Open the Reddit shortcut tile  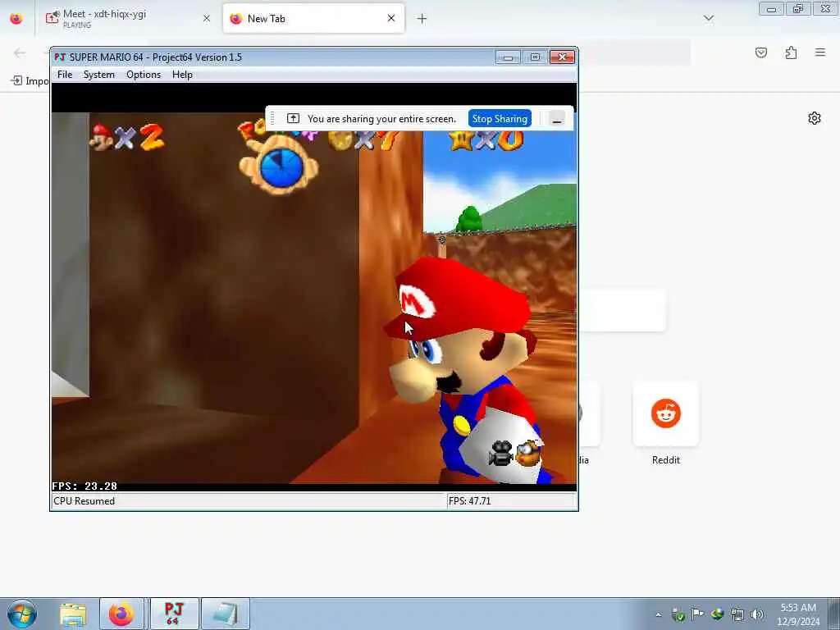tap(666, 413)
